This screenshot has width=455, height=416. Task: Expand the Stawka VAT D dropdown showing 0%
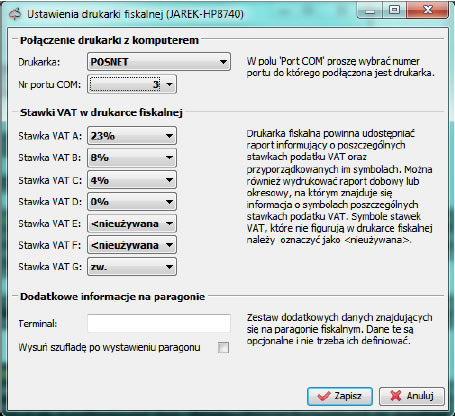coord(132,202)
